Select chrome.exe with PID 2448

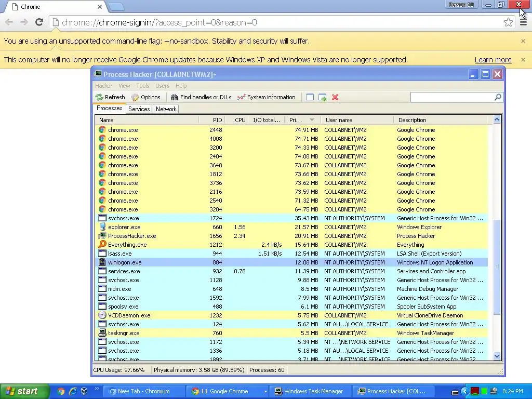coord(292,130)
